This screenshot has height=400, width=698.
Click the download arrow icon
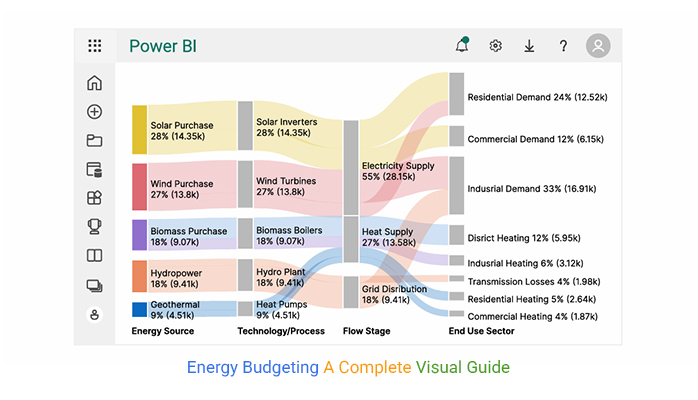529,46
